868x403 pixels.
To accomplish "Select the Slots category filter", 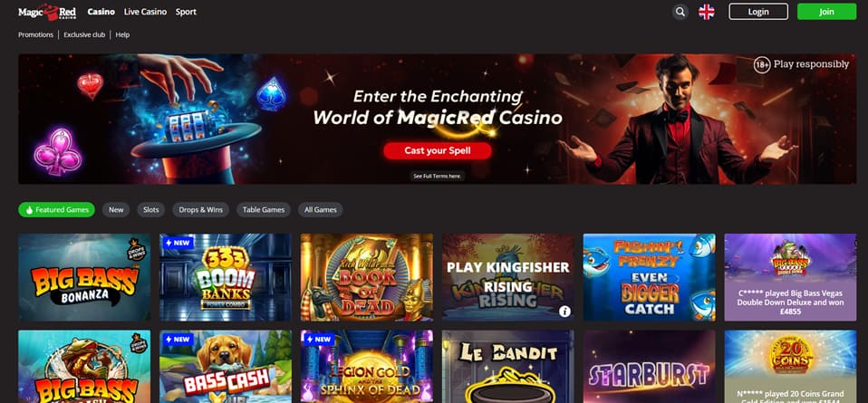I will (151, 210).
